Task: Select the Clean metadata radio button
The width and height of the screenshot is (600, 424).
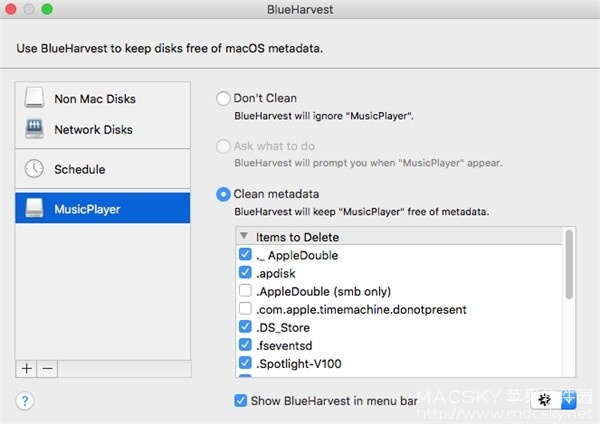Action: 223,194
